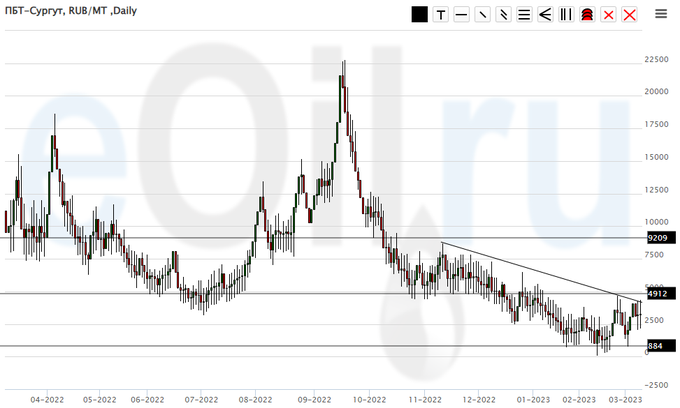The image size is (680, 408).
Task: Click the 09-2022 date axis label
Action: [313, 398]
